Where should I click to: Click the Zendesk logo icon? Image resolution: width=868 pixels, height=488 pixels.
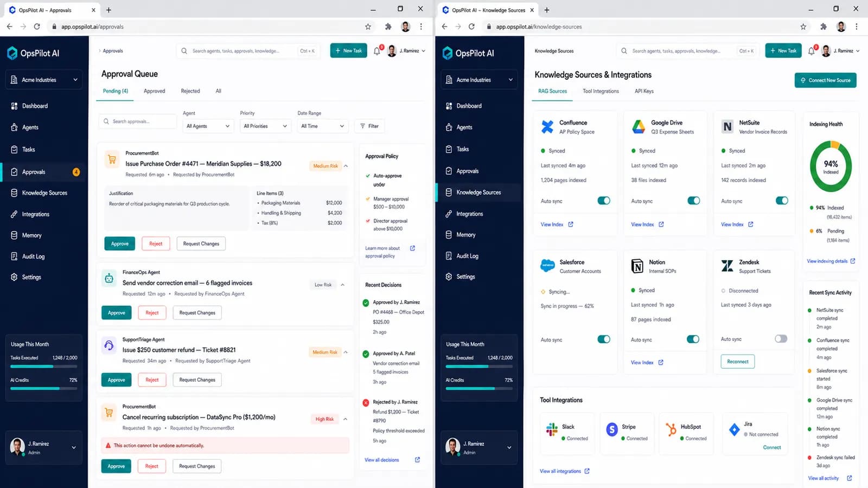click(727, 266)
